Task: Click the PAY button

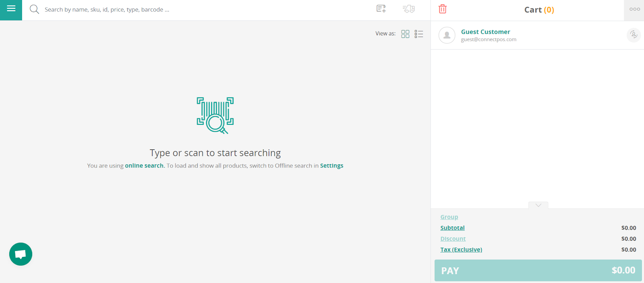Action: click(538, 271)
